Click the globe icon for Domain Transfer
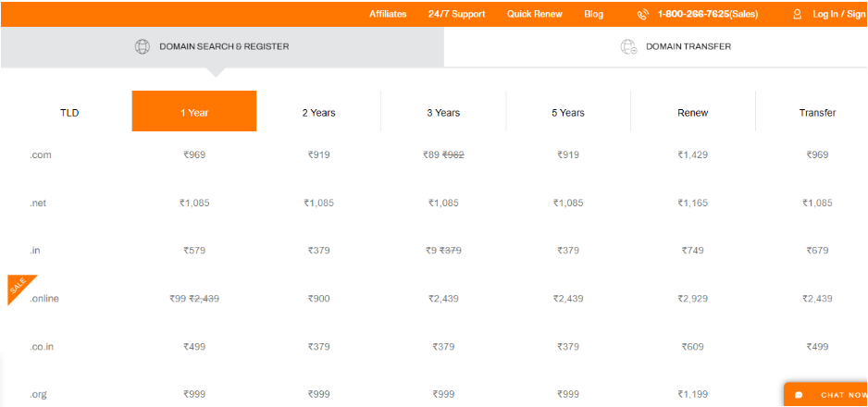 point(629,46)
